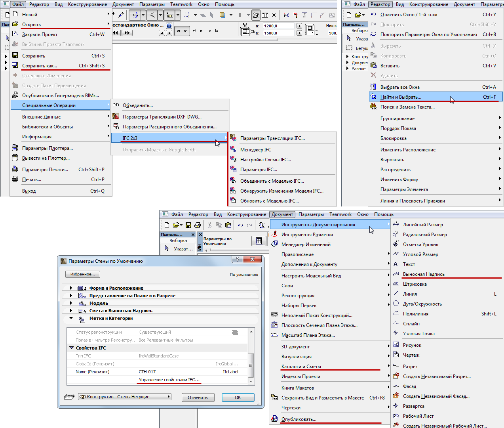This screenshot has width=504, height=428.
Task: Click the blue info icon next to Нестандартное Окно
Action: [169, 26]
